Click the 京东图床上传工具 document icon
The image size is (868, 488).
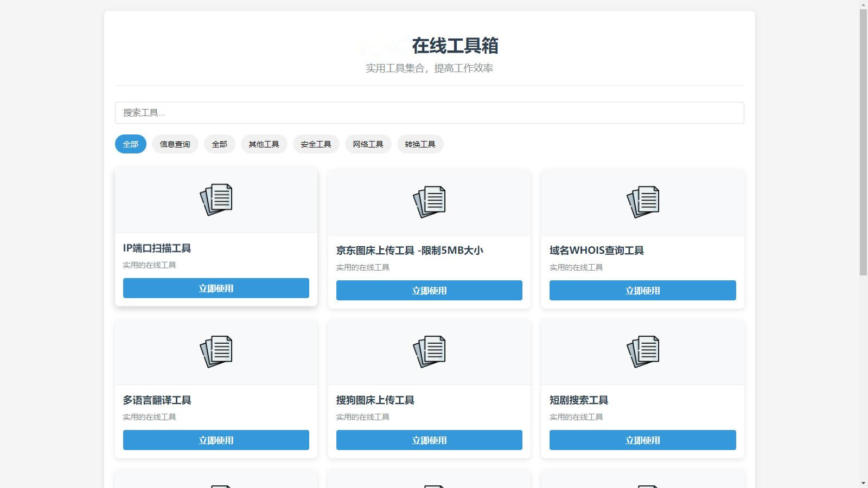429,201
